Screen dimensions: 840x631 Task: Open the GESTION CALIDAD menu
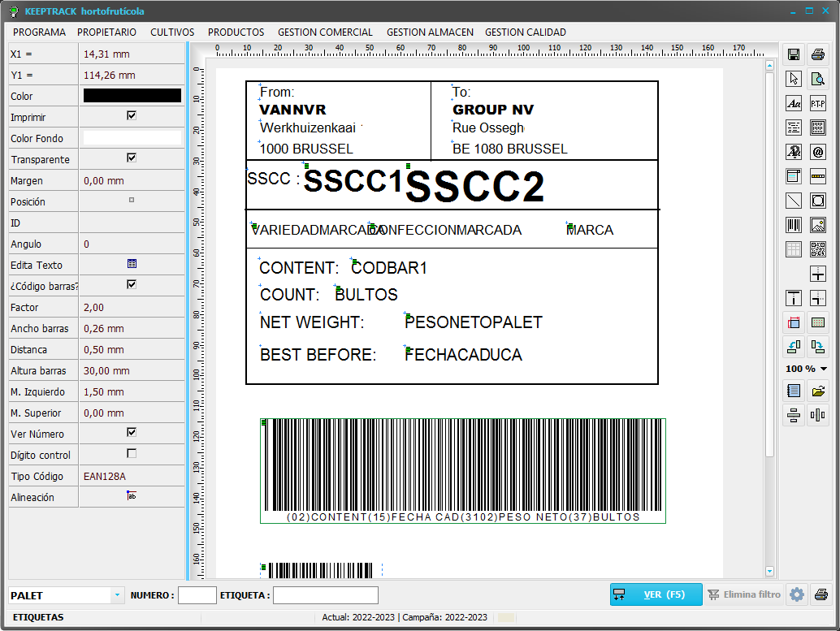pos(526,32)
